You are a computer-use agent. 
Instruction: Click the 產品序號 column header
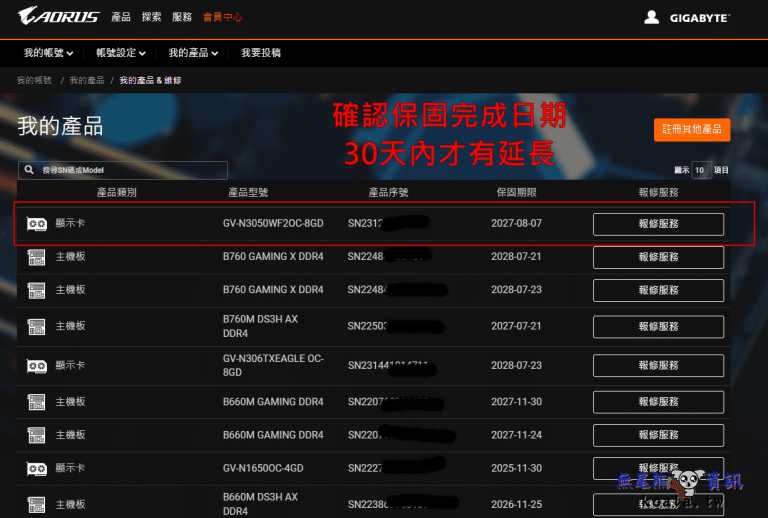(388, 193)
